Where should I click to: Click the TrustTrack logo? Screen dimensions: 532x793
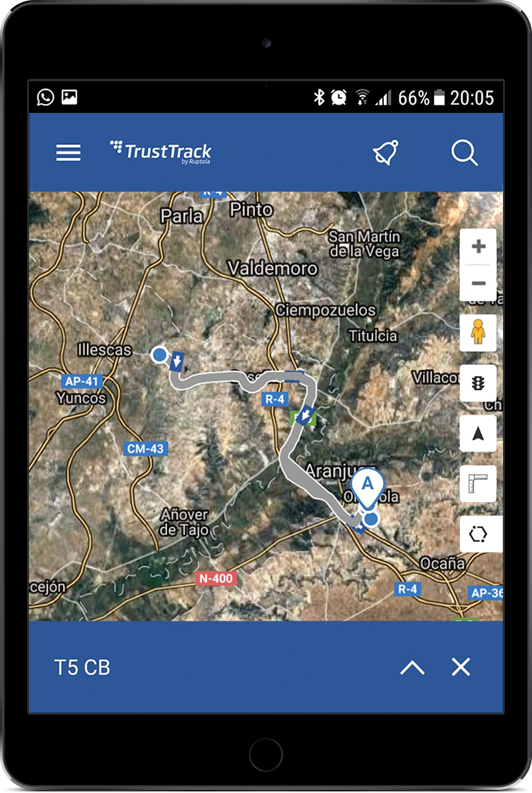point(160,152)
